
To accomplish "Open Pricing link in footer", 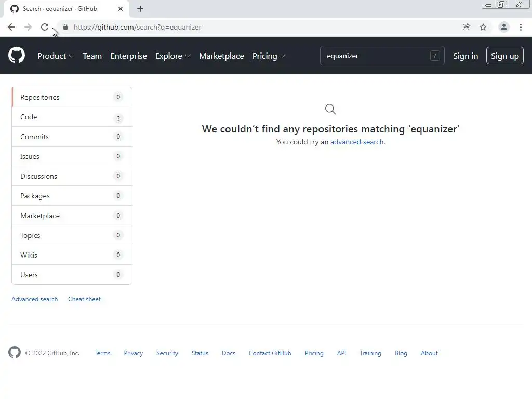I will tap(314, 353).
